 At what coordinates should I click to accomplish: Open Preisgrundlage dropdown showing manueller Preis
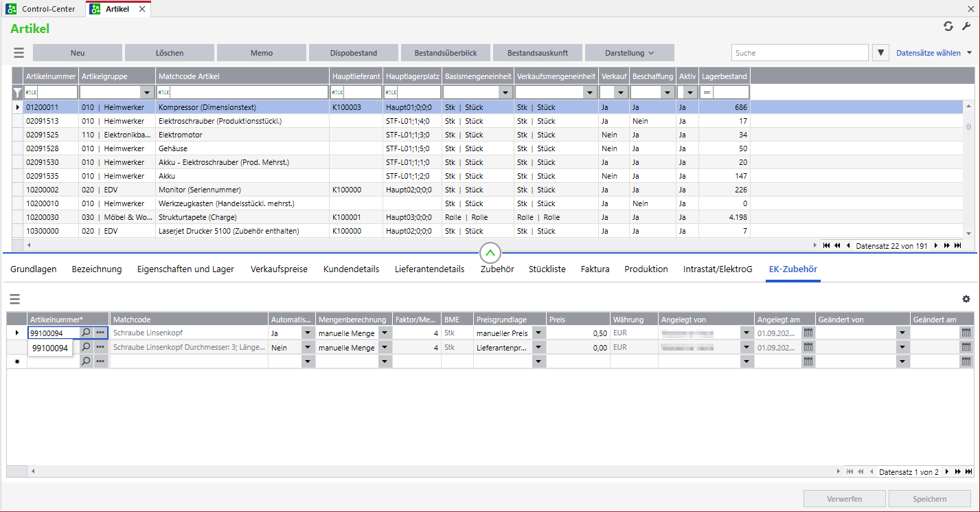[x=538, y=333]
